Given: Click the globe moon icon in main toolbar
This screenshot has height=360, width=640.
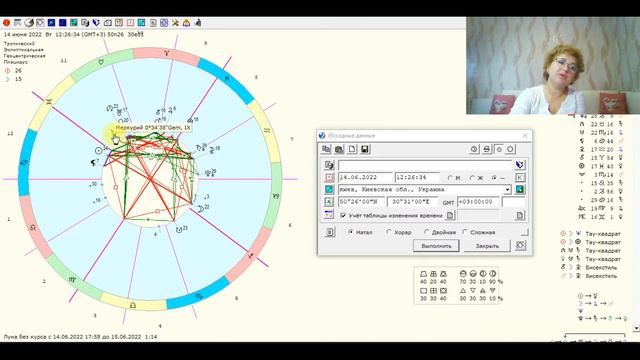Looking at the screenshot, I should (29, 23).
